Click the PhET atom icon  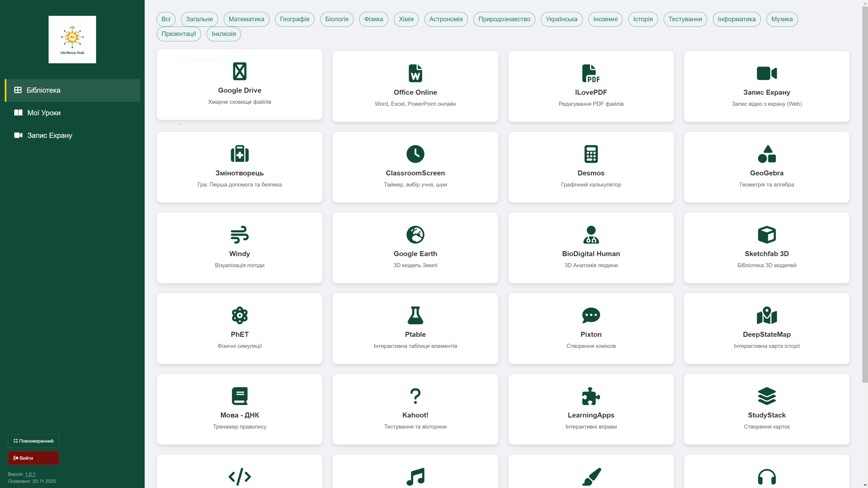(x=239, y=315)
